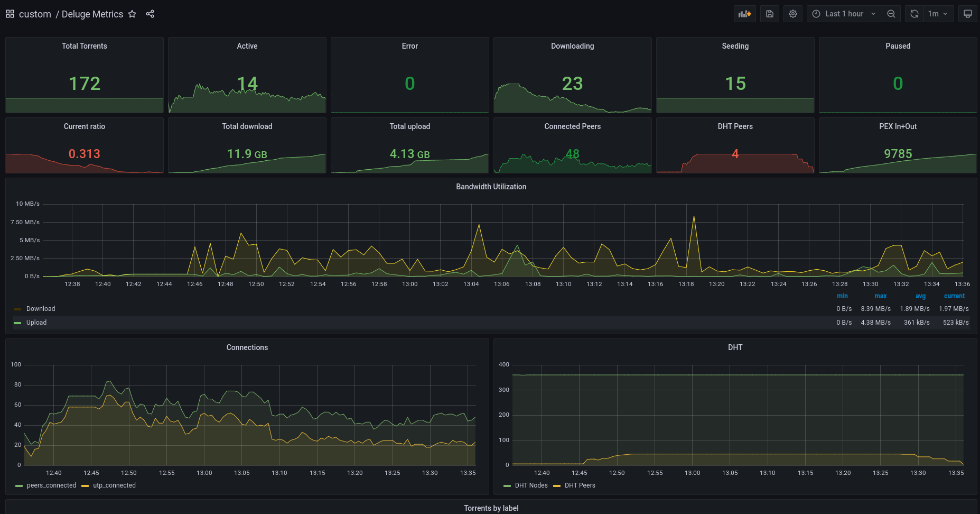Change the DHT Peers legend color swatch
Screen dimensions: 980x514
557,486
